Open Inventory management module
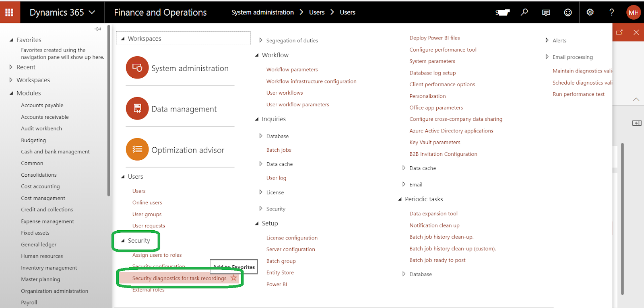The height and width of the screenshot is (308, 644). 49,268
